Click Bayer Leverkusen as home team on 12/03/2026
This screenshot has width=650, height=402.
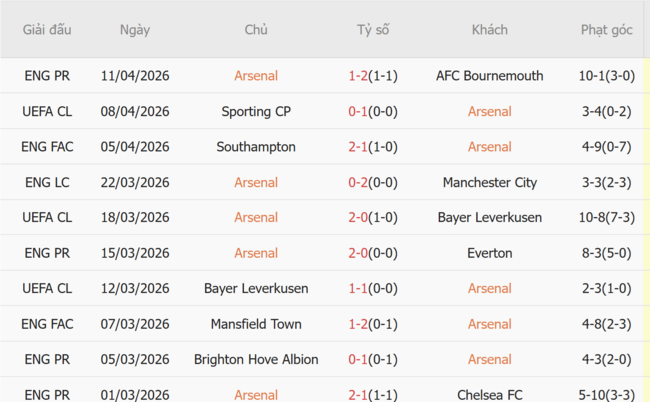tap(256, 289)
